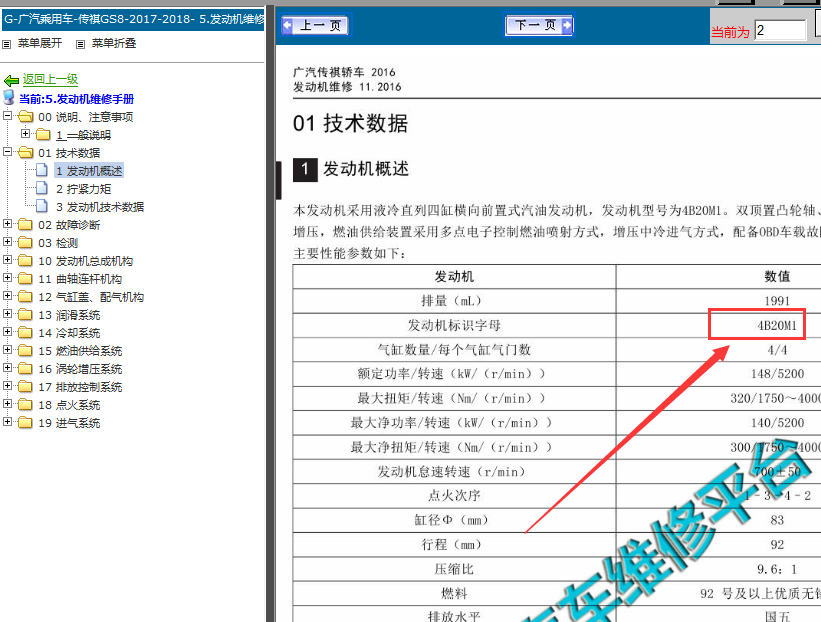Select 16 涡轮增压系统 folder label
The width and height of the screenshot is (821, 622).
[x=80, y=369]
